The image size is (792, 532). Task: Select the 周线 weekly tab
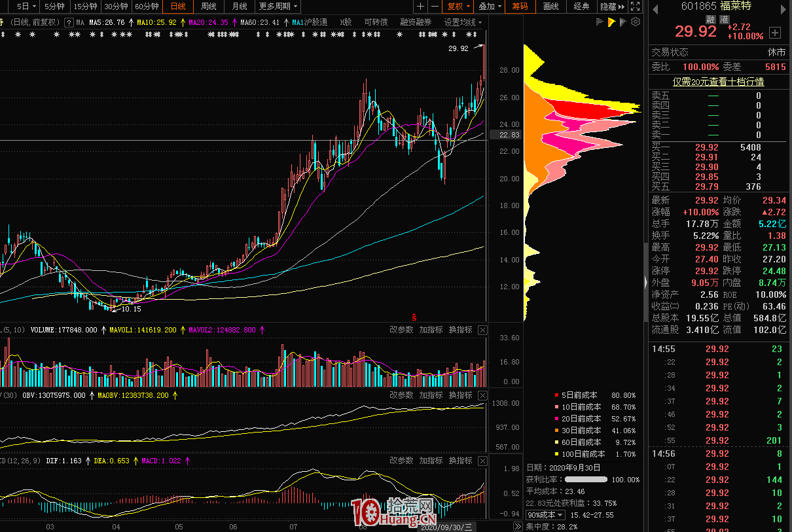coord(209,7)
